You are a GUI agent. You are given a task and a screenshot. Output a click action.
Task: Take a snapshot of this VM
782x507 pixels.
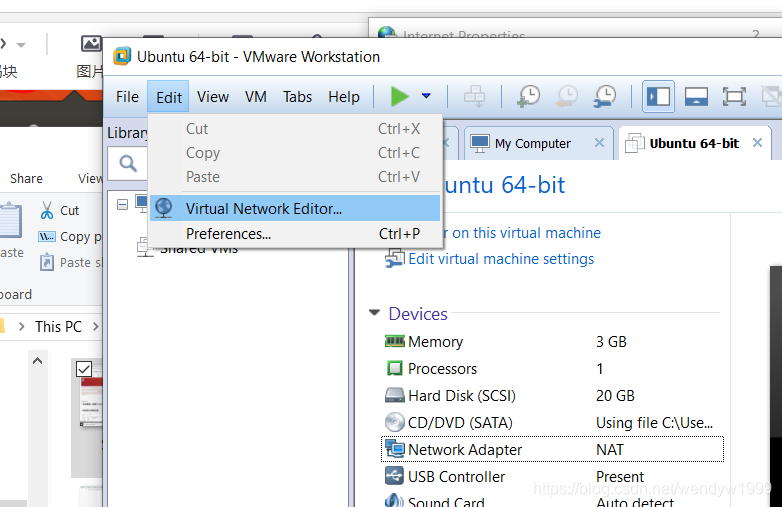pos(529,96)
